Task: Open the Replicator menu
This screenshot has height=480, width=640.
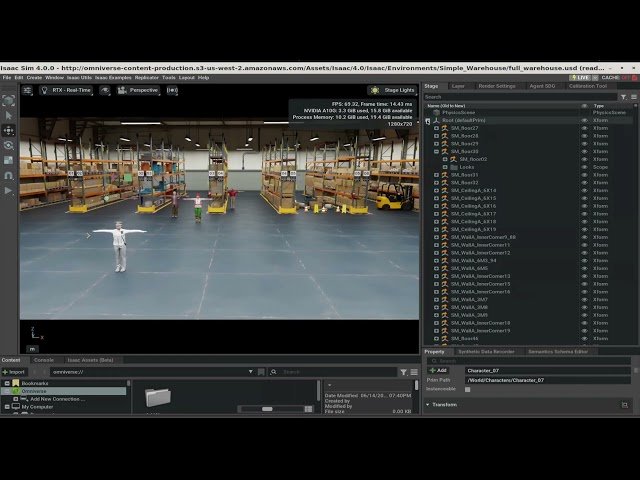Action: 147,78
